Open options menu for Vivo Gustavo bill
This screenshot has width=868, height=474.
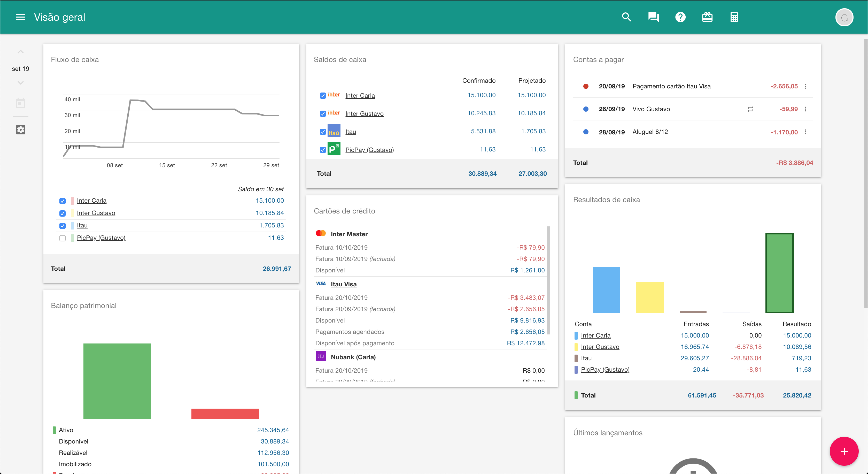tap(806, 109)
